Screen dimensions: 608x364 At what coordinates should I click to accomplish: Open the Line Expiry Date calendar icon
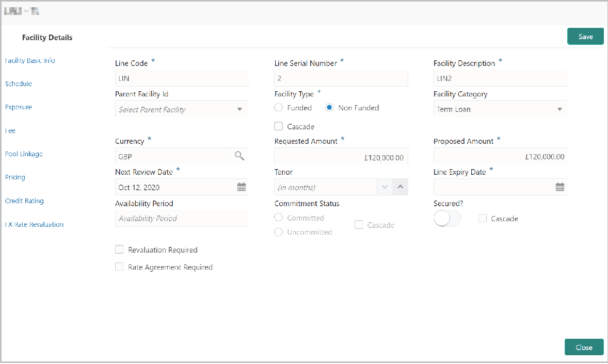tap(559, 187)
